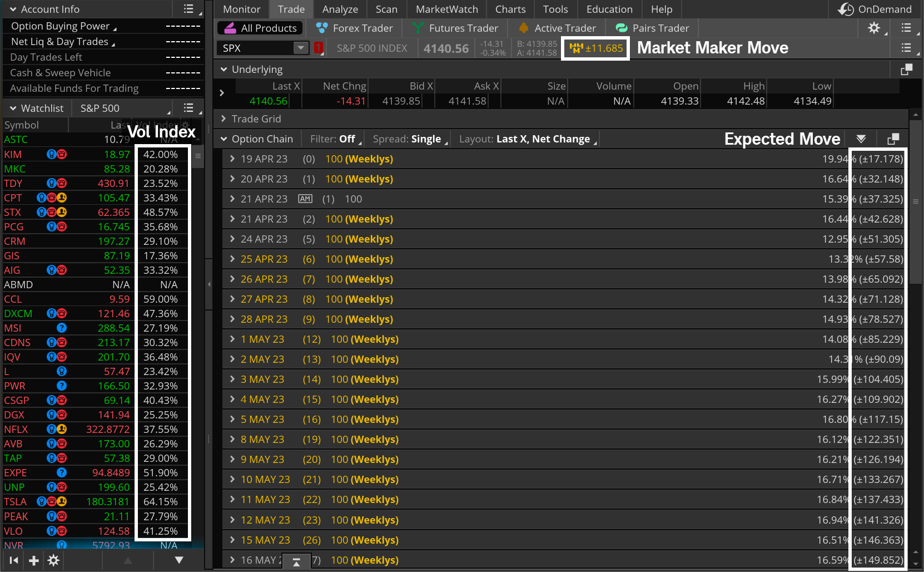Image resolution: width=924 pixels, height=572 pixels.
Task: Click the Option Buying Power label
Action: (x=60, y=26)
